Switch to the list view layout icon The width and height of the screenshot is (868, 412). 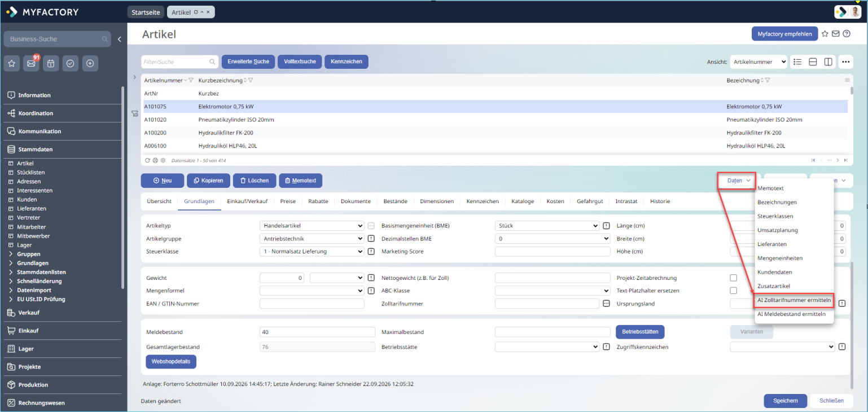coord(797,62)
